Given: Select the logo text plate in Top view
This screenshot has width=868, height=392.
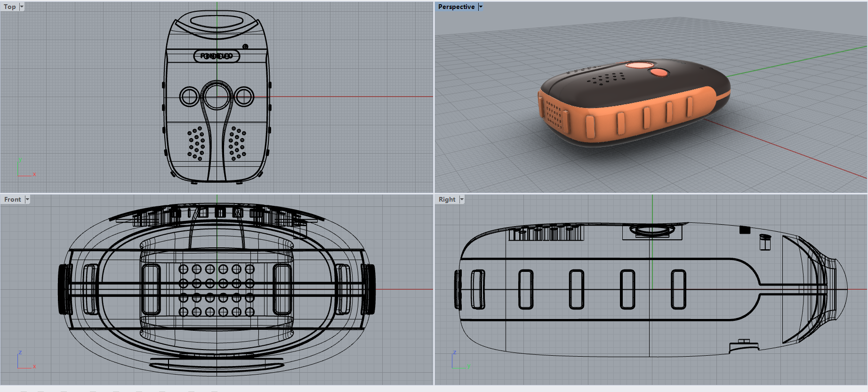Looking at the screenshot, I should click(x=217, y=56).
